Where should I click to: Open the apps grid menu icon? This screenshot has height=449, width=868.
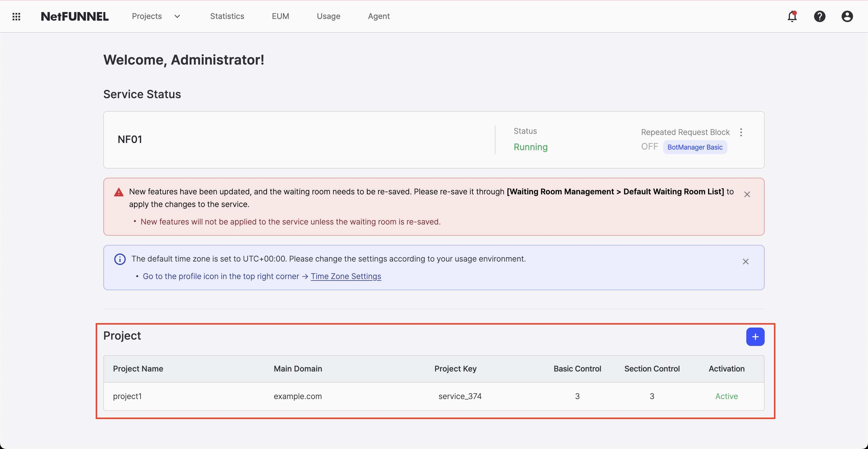tap(16, 16)
